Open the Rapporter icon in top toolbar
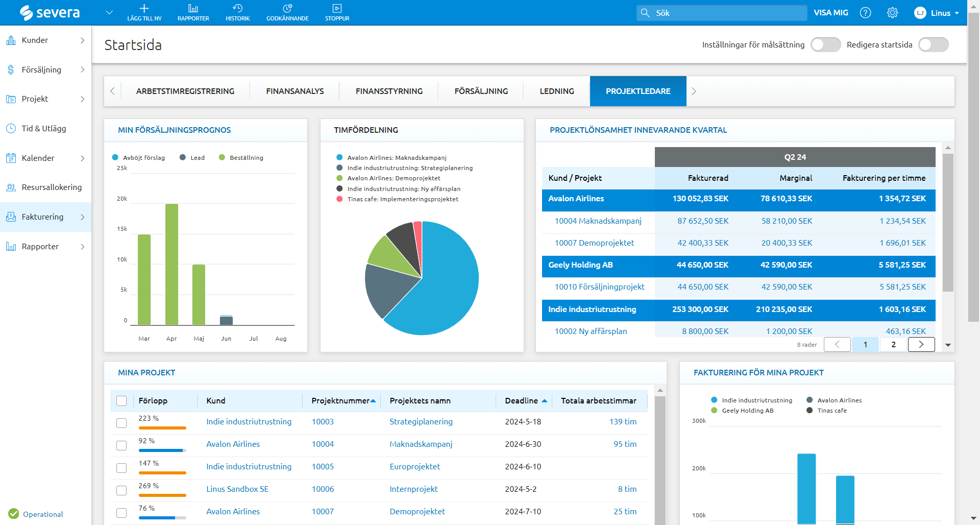This screenshot has height=525, width=980. click(193, 9)
